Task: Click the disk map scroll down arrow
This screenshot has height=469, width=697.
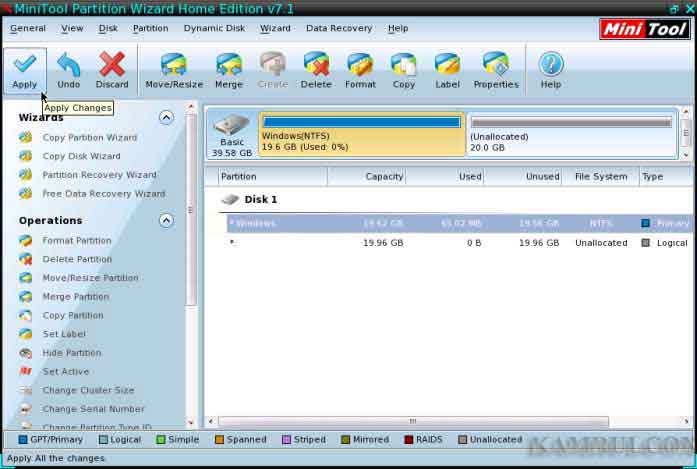Action: coord(686,155)
